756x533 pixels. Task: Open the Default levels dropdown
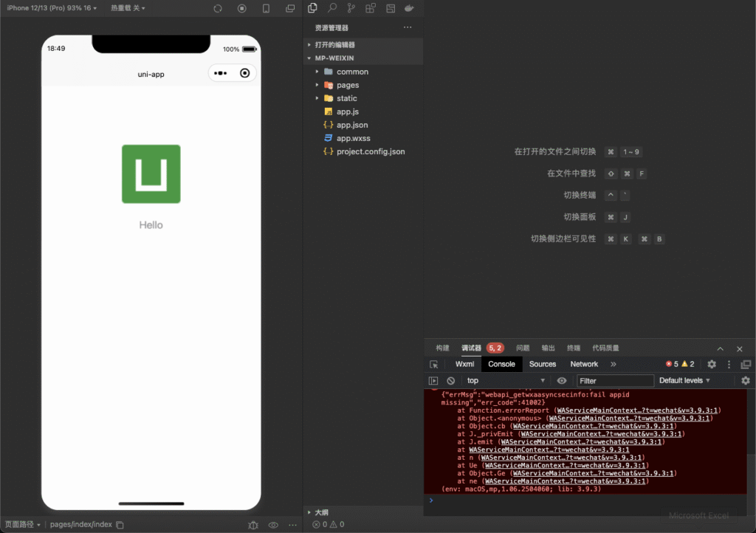[684, 381]
